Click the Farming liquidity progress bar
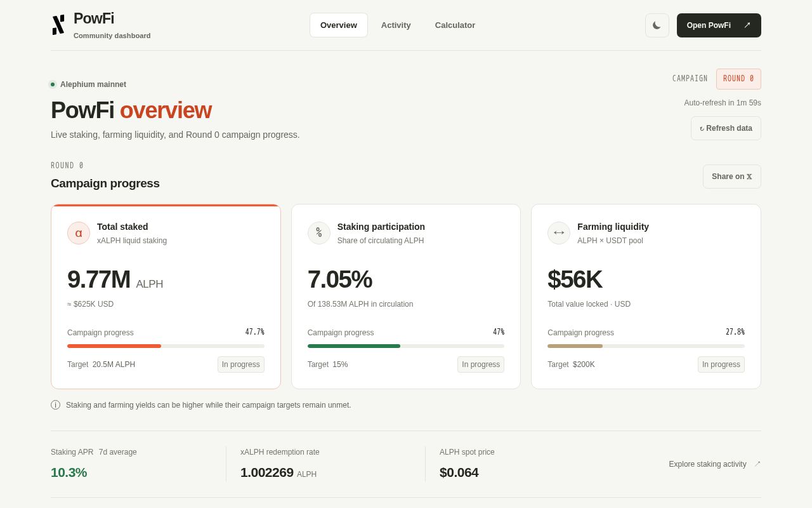812x508 pixels. (646, 346)
